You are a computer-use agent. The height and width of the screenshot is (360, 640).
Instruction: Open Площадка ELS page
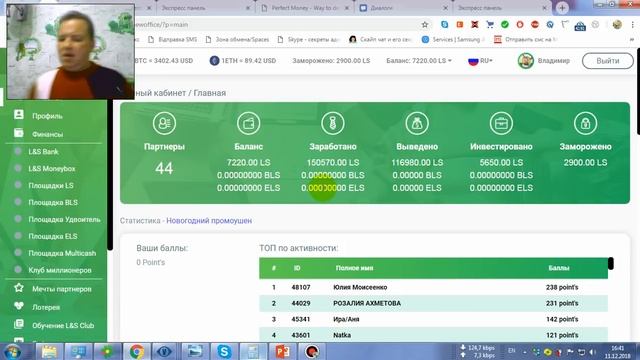(53, 236)
